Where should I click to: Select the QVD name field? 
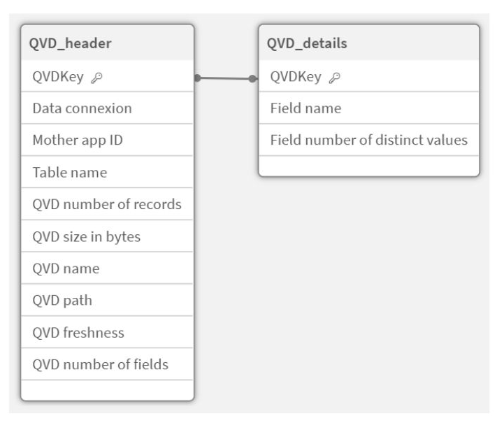pos(66,268)
